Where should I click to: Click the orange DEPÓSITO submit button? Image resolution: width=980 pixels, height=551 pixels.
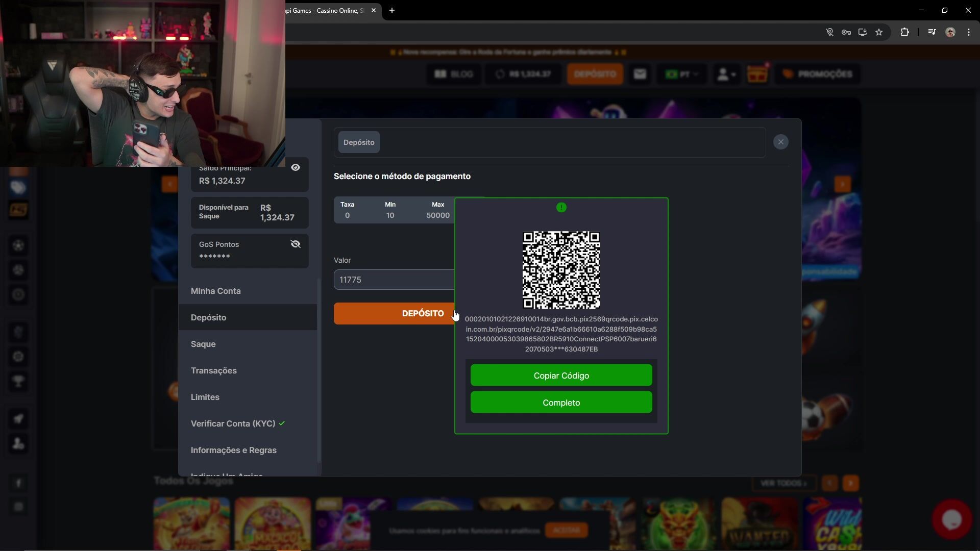click(394, 313)
